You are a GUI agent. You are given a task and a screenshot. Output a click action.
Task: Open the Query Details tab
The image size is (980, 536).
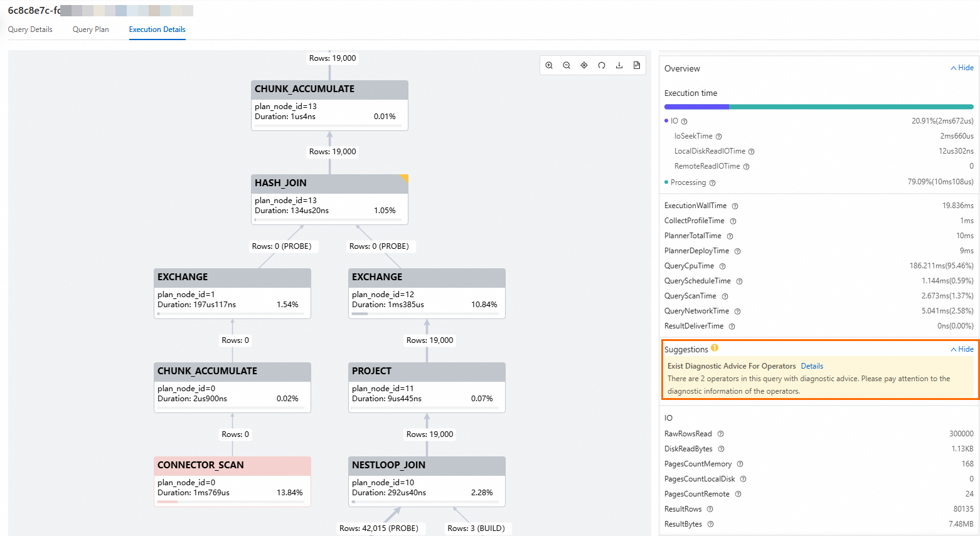[x=30, y=29]
